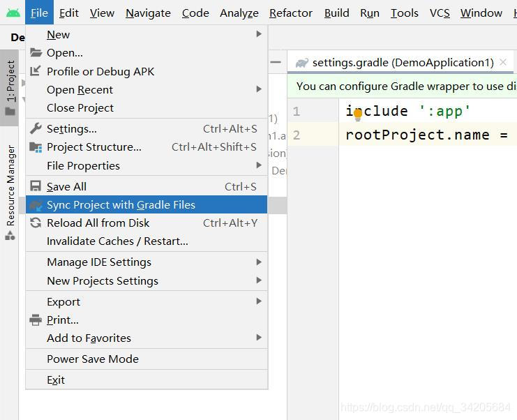Close the settings.gradle editor tab

pyautogui.click(x=503, y=62)
